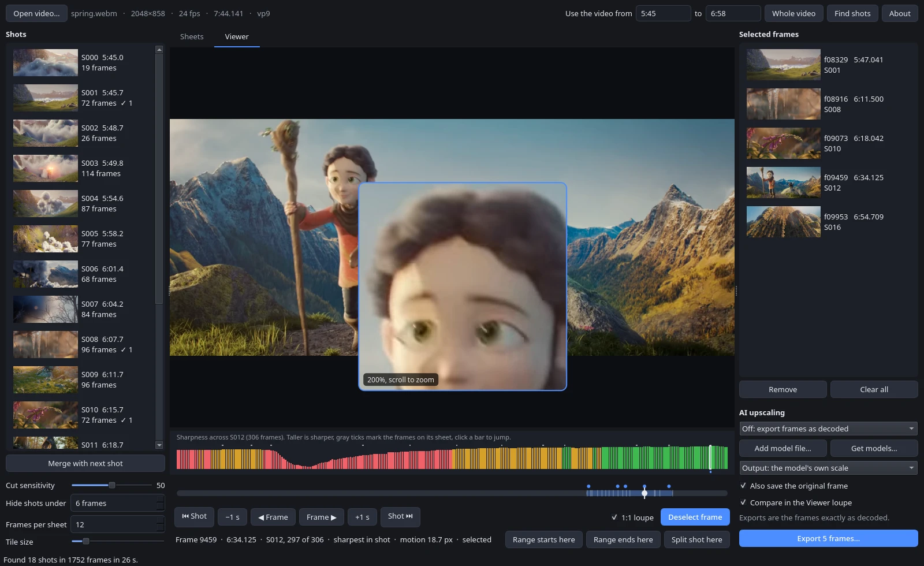Select frame f09953 thumbnail in Selected frames
The height and width of the screenshot is (566, 924).
784,222
